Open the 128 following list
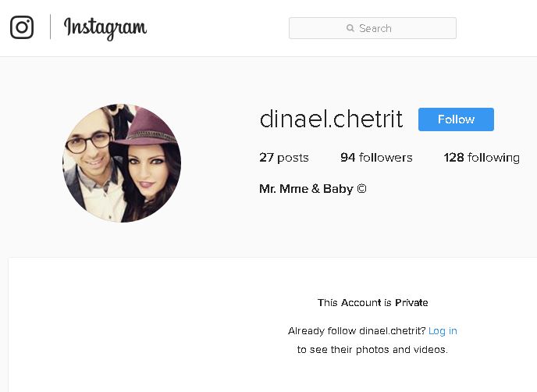This screenshot has width=537, height=392. (482, 158)
